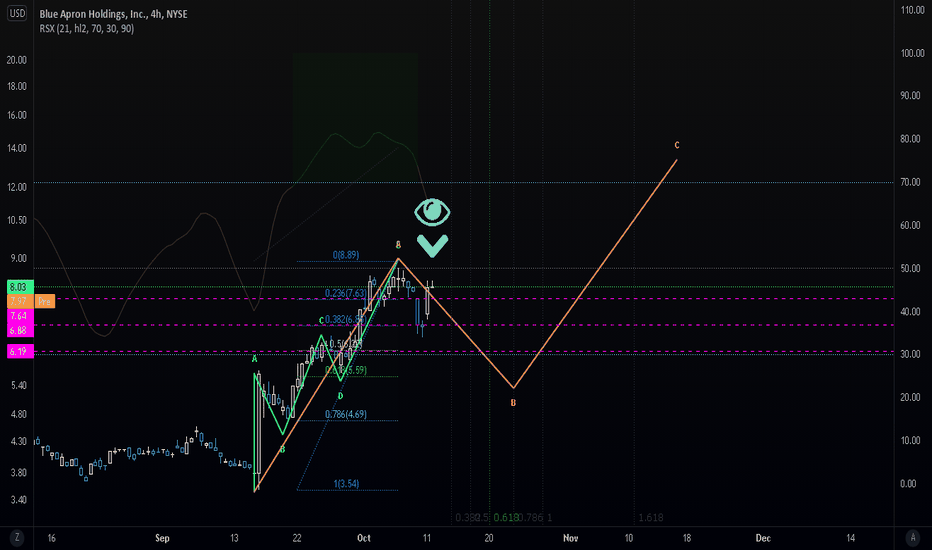The image size is (932, 550).
Task: Click the 0.236(7.63) Fibonacci level label
Action: coord(345,293)
